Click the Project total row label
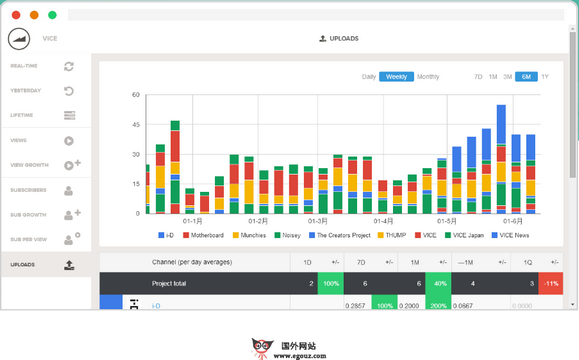The image size is (579, 360). [x=169, y=284]
